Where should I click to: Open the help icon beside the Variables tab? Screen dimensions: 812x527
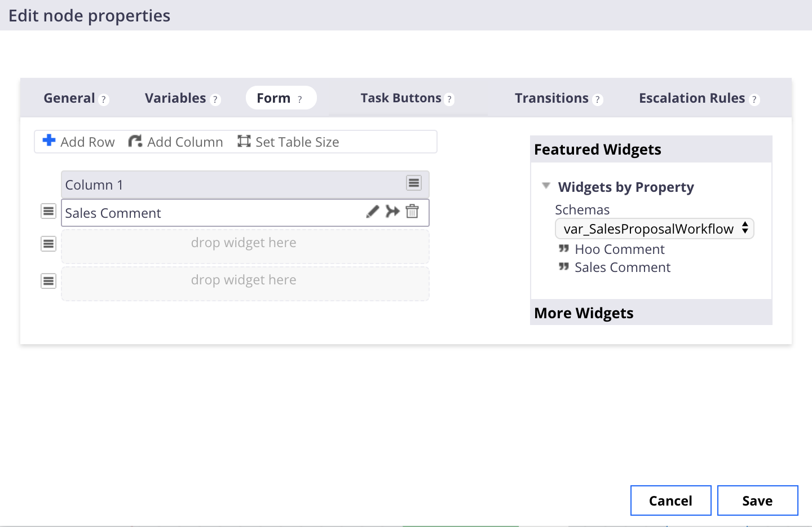tap(215, 100)
